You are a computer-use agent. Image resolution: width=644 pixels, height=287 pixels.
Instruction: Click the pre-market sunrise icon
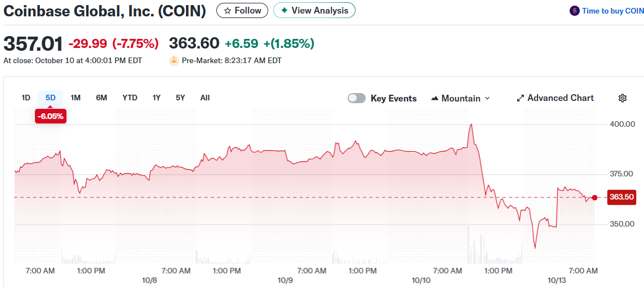(x=174, y=60)
